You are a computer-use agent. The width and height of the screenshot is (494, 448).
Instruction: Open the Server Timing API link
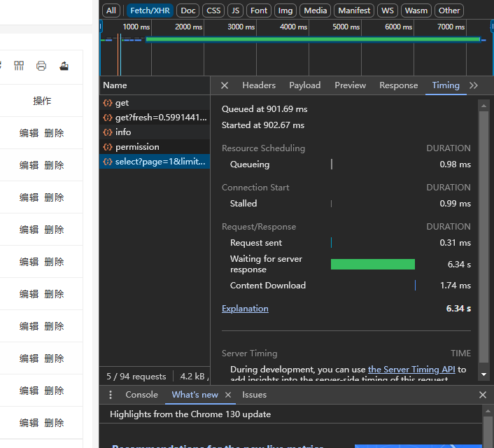[411, 369]
